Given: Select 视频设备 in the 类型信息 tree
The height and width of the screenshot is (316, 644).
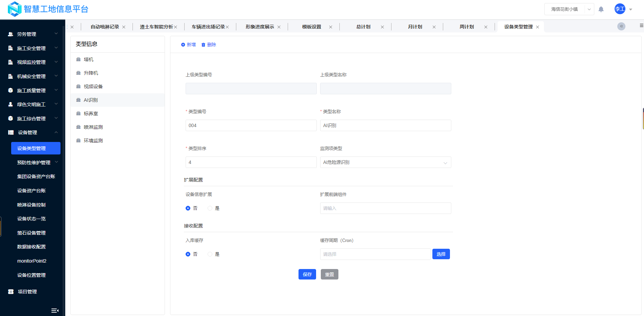Looking at the screenshot, I should pos(118,87).
